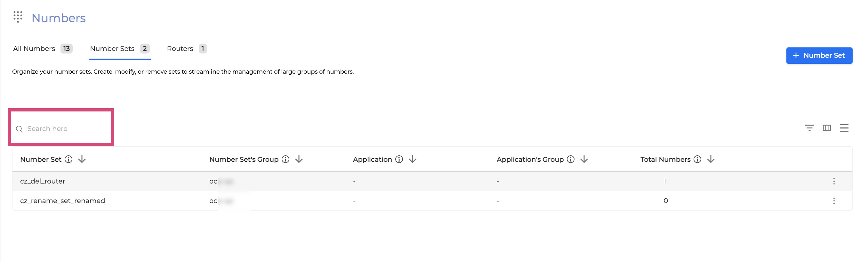Show info for Number Set column
This screenshot has height=262, width=868.
(68, 160)
